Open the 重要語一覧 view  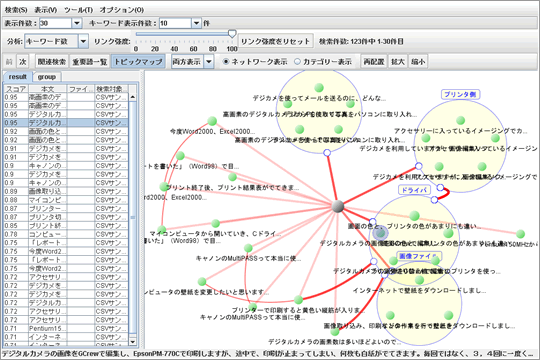coord(90,62)
